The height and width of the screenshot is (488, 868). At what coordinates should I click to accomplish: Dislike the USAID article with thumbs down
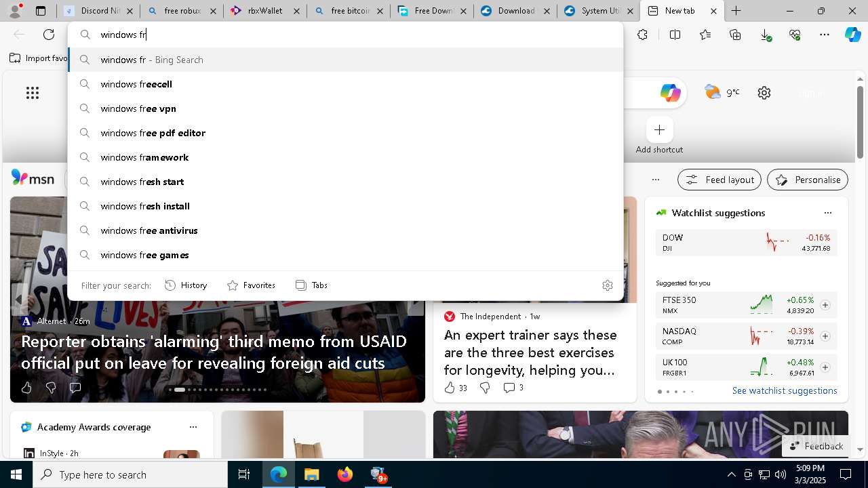[x=51, y=388]
